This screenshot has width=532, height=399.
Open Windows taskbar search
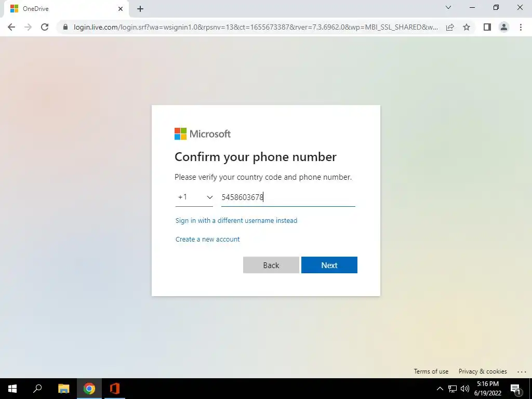click(x=37, y=389)
